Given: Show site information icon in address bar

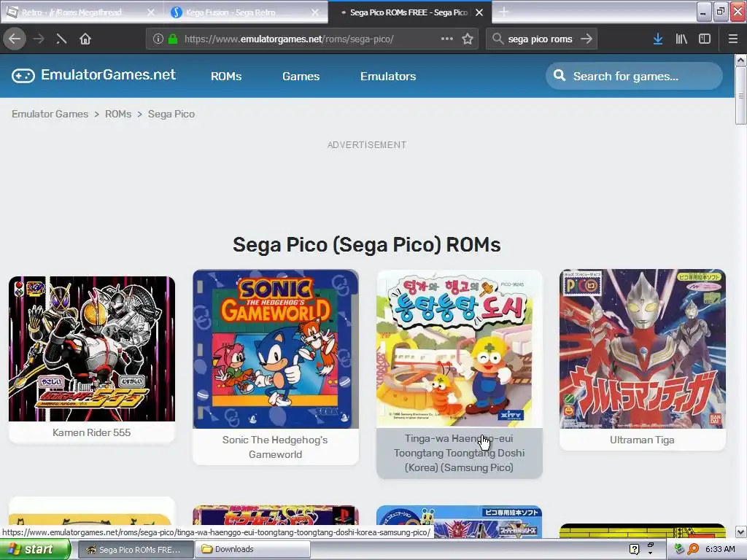Looking at the screenshot, I should (x=158, y=39).
